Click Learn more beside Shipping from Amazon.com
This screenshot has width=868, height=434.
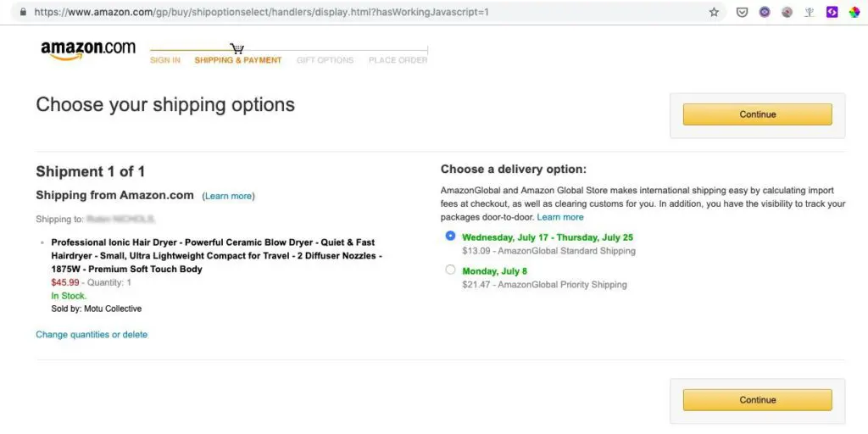pyautogui.click(x=229, y=197)
